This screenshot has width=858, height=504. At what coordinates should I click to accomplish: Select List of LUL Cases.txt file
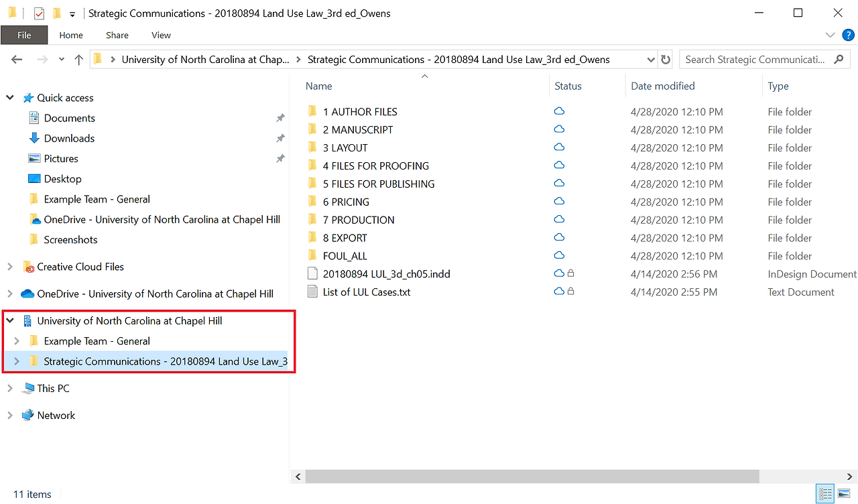(x=366, y=292)
